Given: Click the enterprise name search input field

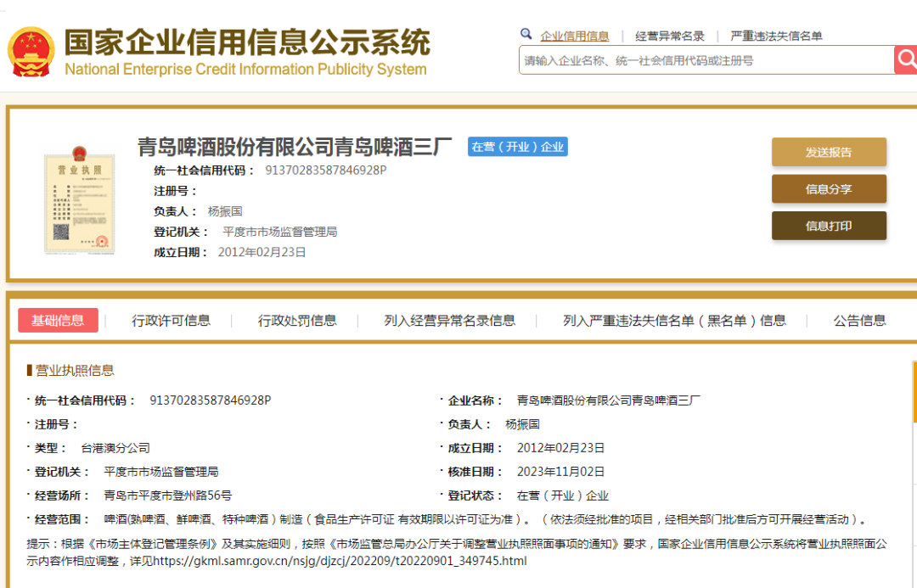Looking at the screenshot, I should (705, 60).
